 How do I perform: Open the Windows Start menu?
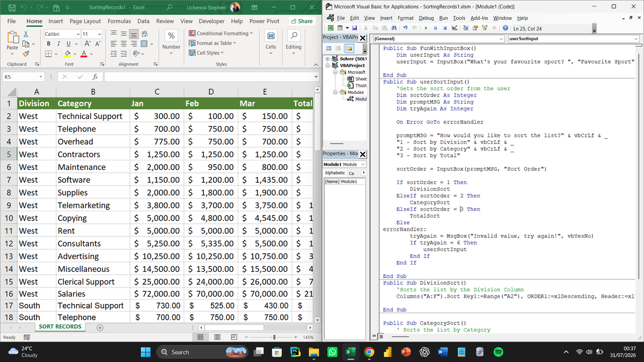pyautogui.click(x=145, y=352)
